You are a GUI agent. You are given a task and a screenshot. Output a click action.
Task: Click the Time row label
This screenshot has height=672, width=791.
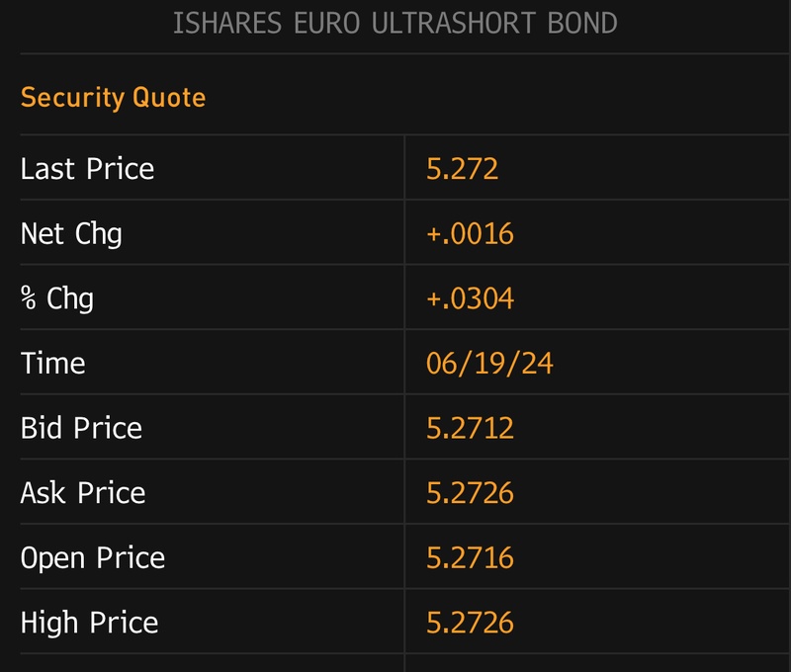click(52, 364)
